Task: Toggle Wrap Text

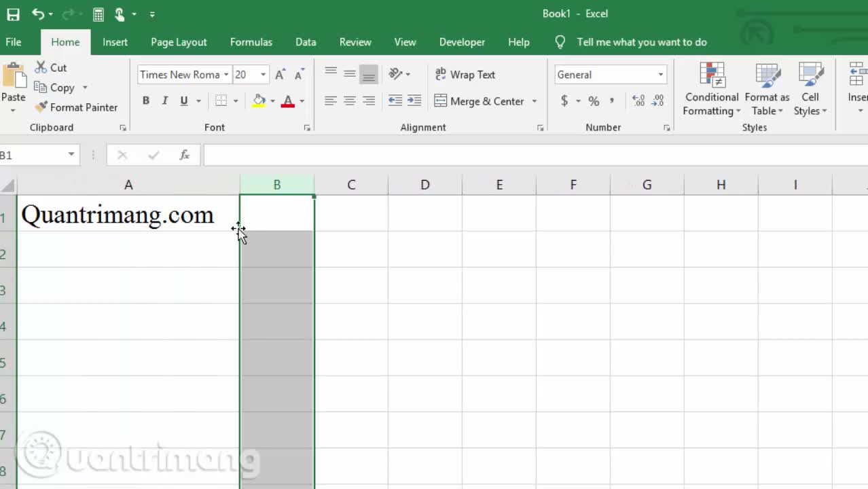Action: coord(465,75)
